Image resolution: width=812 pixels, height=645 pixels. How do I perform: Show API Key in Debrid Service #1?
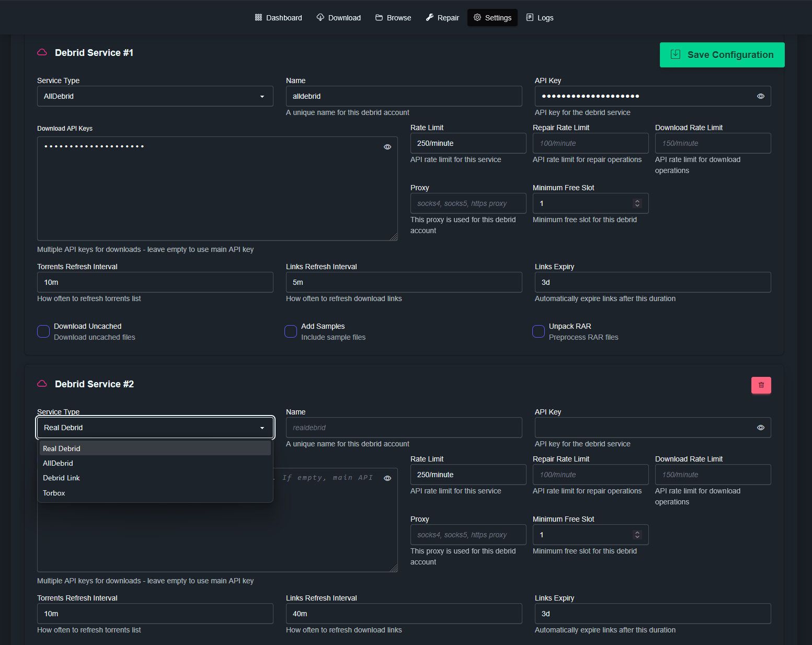pyautogui.click(x=760, y=96)
